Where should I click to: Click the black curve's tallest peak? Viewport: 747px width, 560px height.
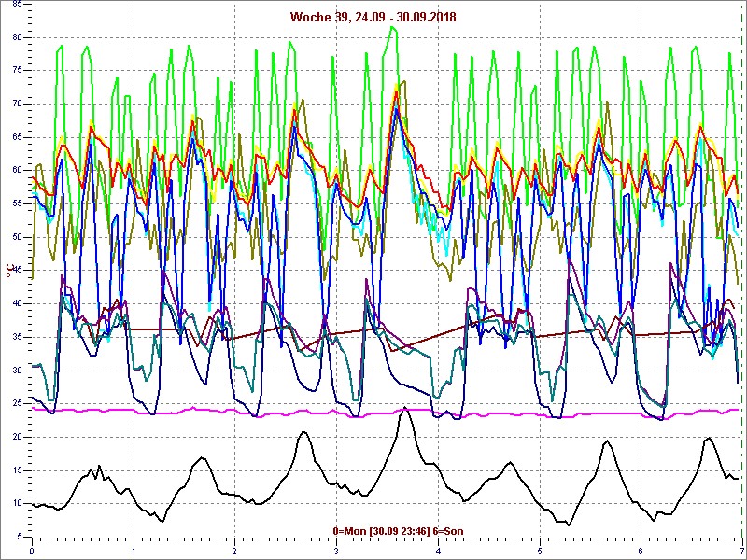pyautogui.click(x=403, y=410)
